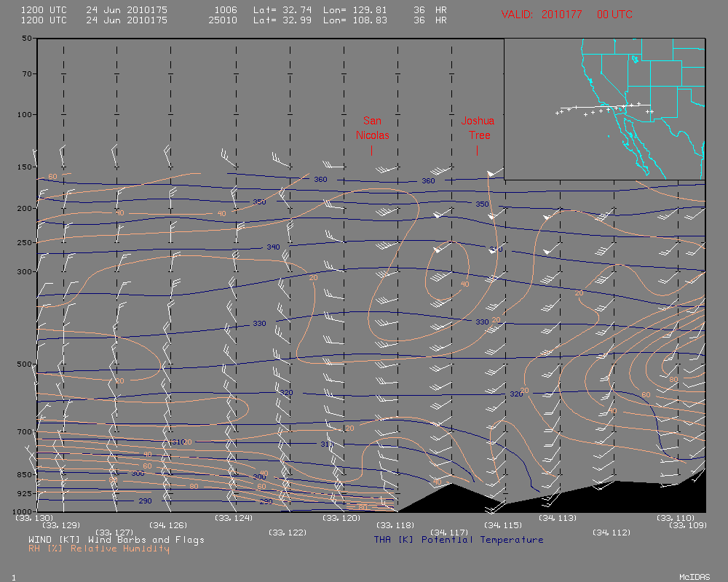The height and width of the screenshot is (582, 728).
Task: Click the inset map of the southwest US
Action: tap(604, 109)
